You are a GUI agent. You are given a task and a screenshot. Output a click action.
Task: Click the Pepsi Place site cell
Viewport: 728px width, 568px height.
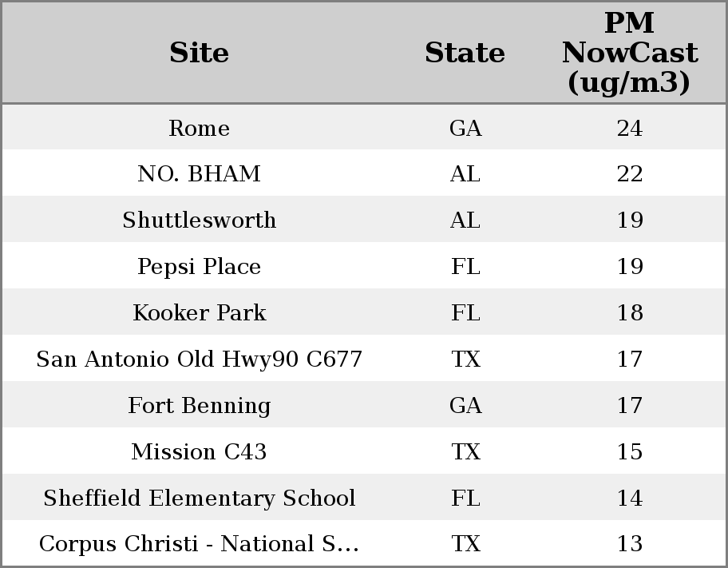pos(199,266)
